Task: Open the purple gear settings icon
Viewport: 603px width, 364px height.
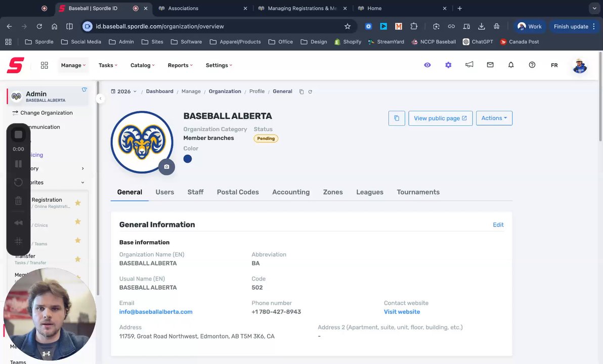Action: click(448, 65)
